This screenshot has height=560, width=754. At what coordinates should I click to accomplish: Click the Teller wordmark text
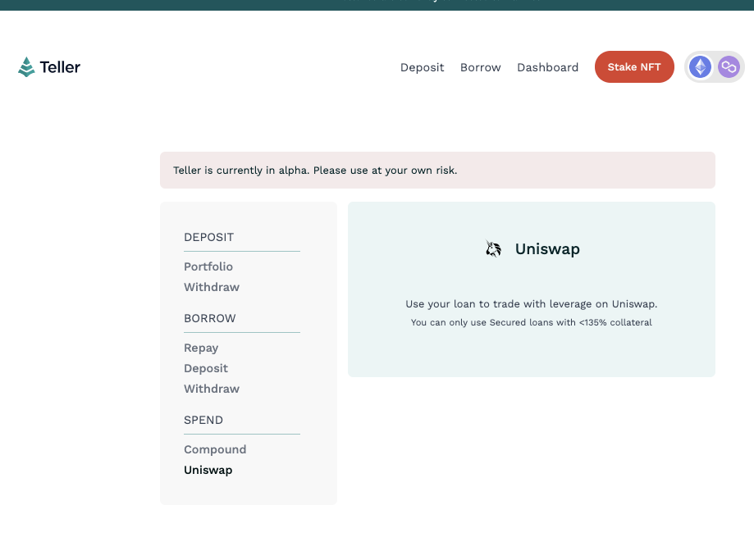pyautogui.click(x=60, y=67)
